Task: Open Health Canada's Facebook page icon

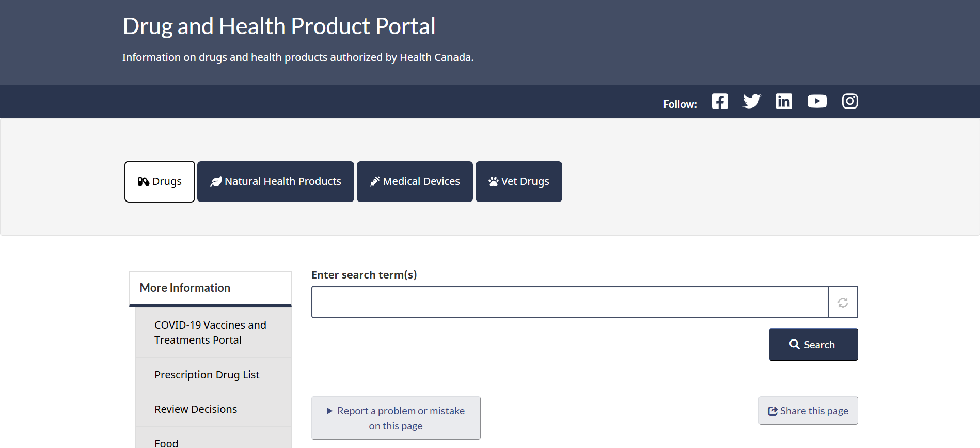Action: [x=720, y=101]
